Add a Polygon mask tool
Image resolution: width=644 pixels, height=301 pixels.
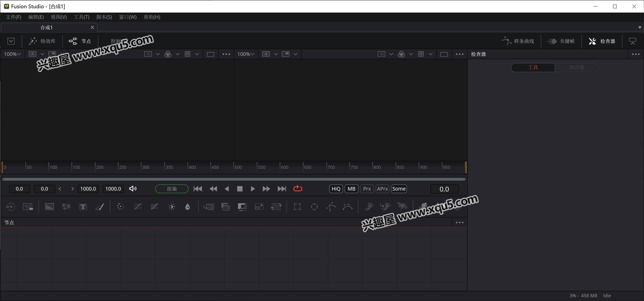point(331,207)
